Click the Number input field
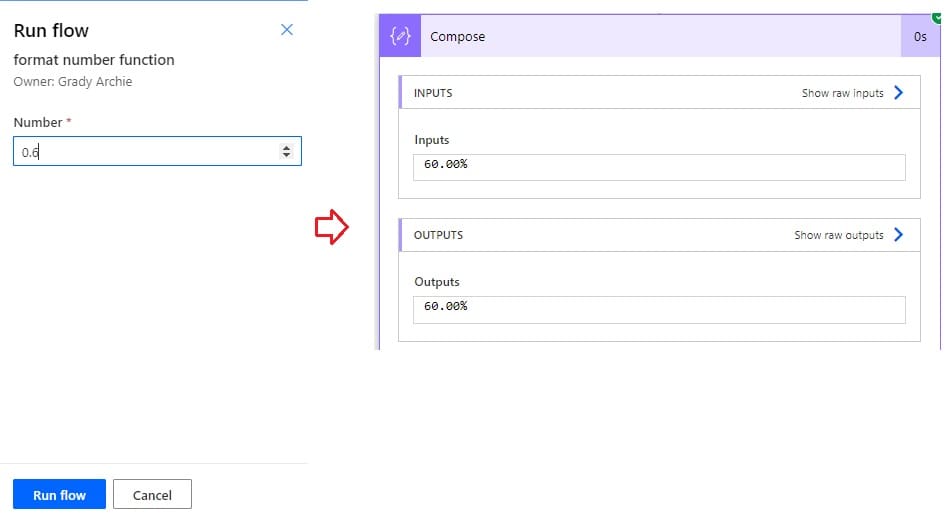952x522 pixels. 157,151
